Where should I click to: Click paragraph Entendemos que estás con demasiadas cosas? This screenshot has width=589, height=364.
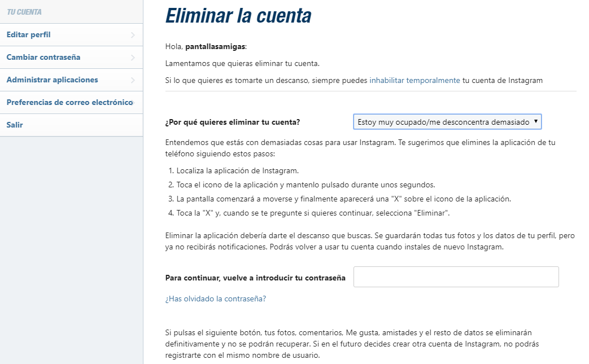coord(360,148)
